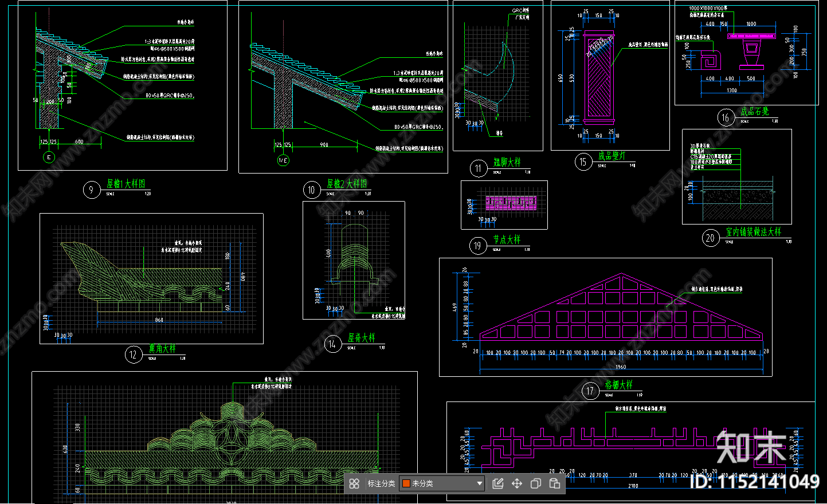The height and width of the screenshot is (504, 827).
Task: Click the 格栅大样 drawing title
Action: [619, 385]
